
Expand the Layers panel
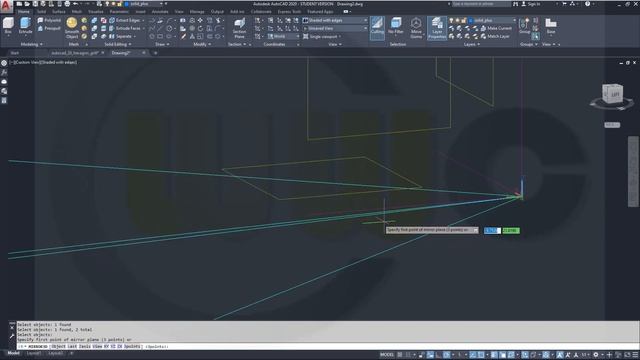point(472,44)
